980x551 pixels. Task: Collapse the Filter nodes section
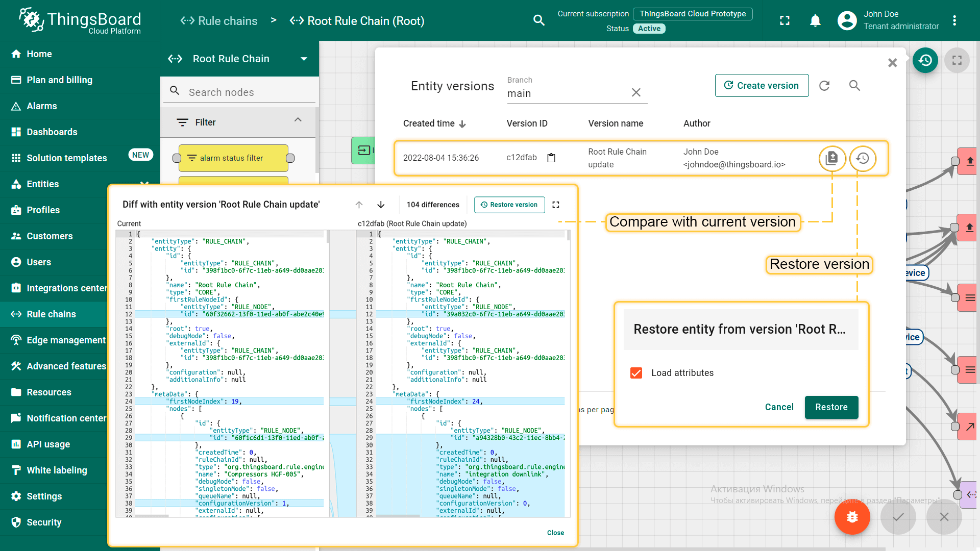tap(298, 120)
